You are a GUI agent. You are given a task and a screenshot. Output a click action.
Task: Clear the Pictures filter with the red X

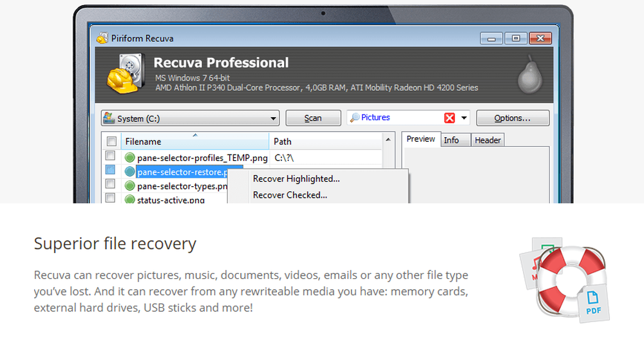pos(450,119)
